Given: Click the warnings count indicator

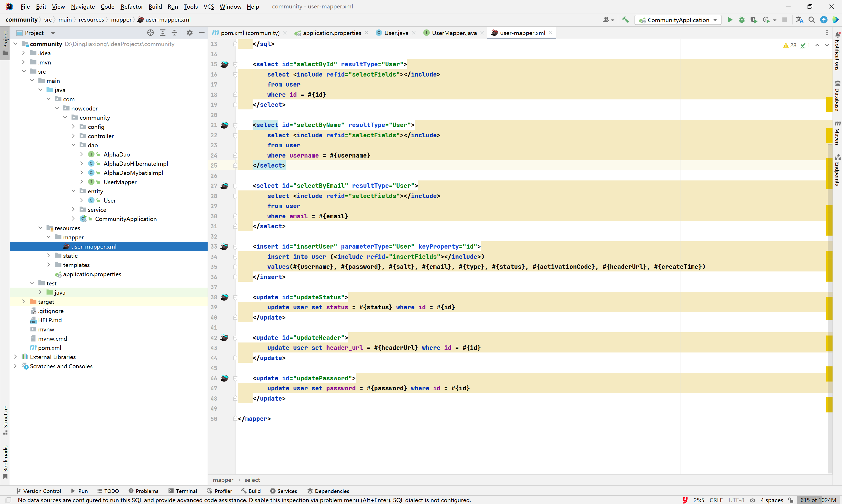Looking at the screenshot, I should click(x=790, y=45).
